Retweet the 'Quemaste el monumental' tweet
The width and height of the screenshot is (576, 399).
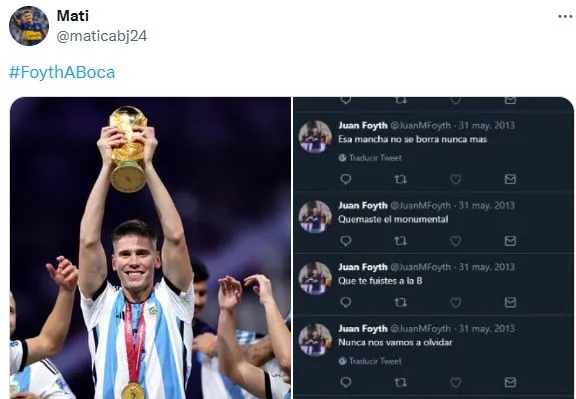(400, 241)
